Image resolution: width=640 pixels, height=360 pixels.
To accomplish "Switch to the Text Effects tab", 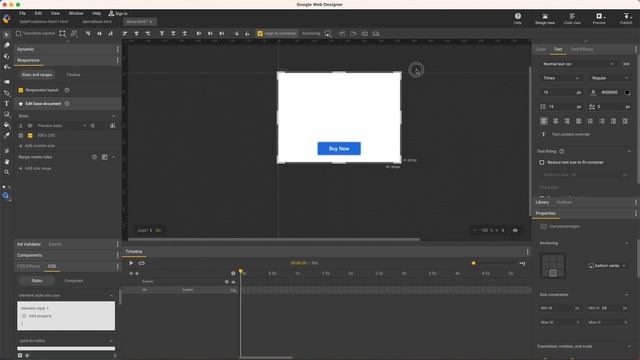I will coord(581,49).
